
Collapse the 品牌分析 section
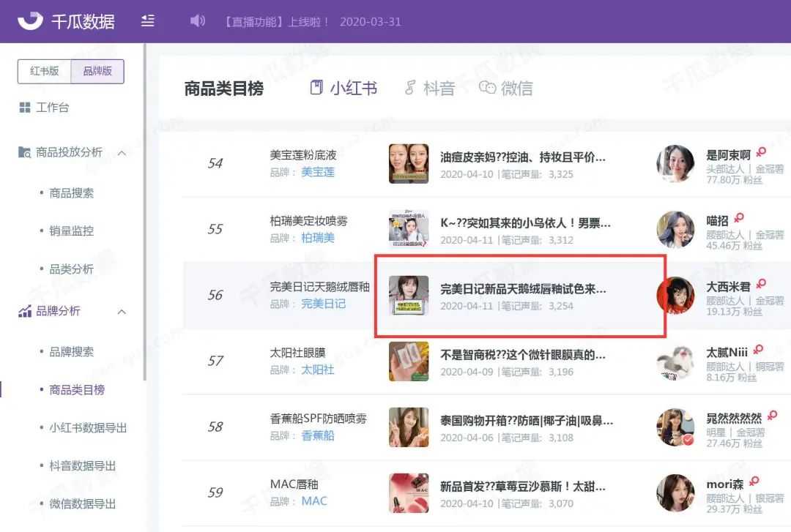pyautogui.click(x=122, y=312)
